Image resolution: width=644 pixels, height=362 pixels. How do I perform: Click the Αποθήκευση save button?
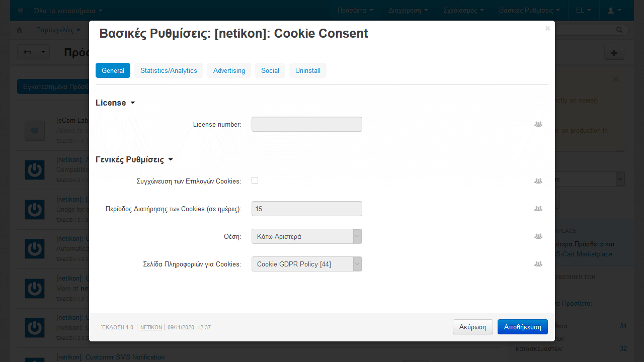pyautogui.click(x=523, y=327)
